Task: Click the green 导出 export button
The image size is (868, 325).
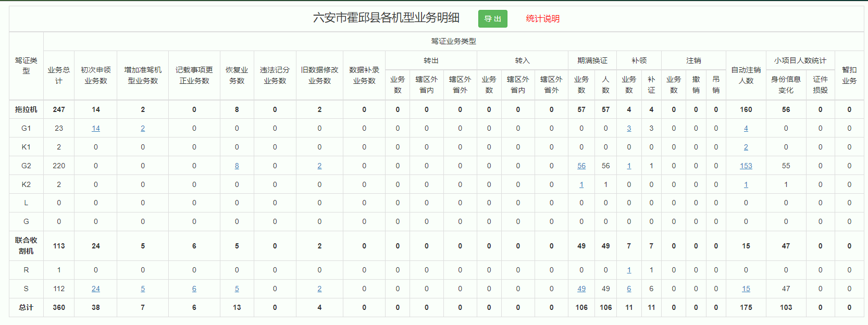Action: (492, 19)
